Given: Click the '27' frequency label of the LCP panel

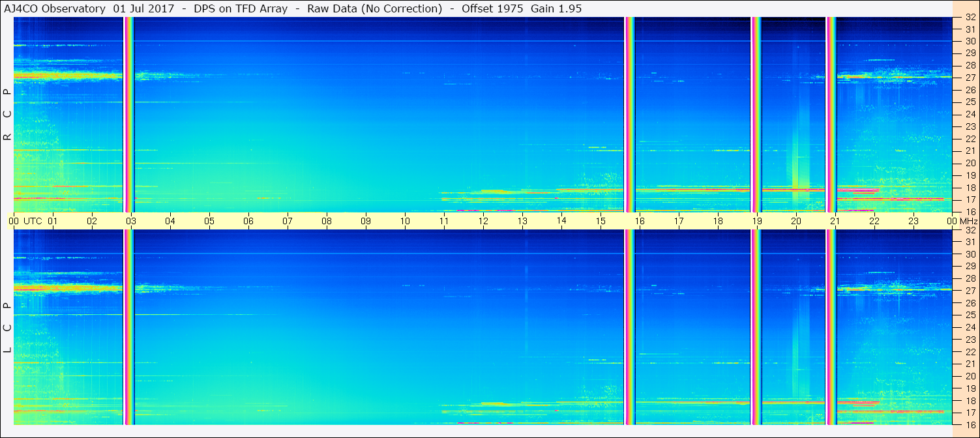Looking at the screenshot, I should (x=970, y=291).
